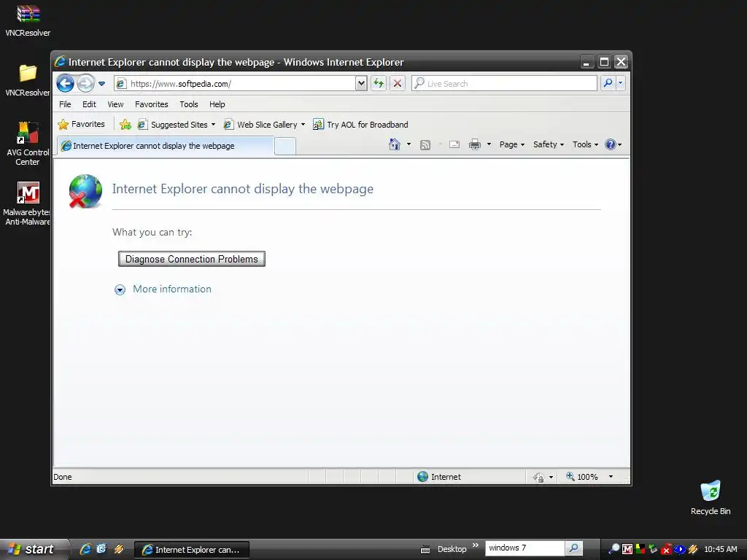Click the Print printer icon

474,144
